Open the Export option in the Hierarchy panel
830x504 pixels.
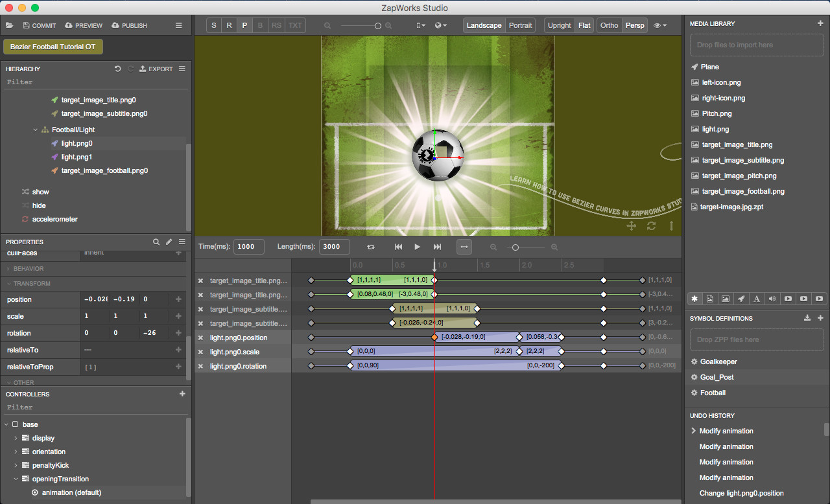pos(156,69)
